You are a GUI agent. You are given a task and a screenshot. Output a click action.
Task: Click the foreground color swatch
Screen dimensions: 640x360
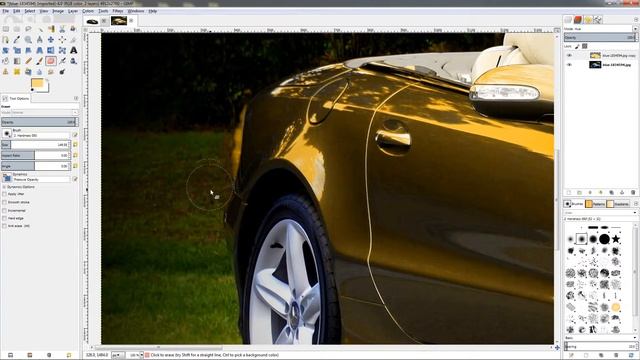coord(38,83)
